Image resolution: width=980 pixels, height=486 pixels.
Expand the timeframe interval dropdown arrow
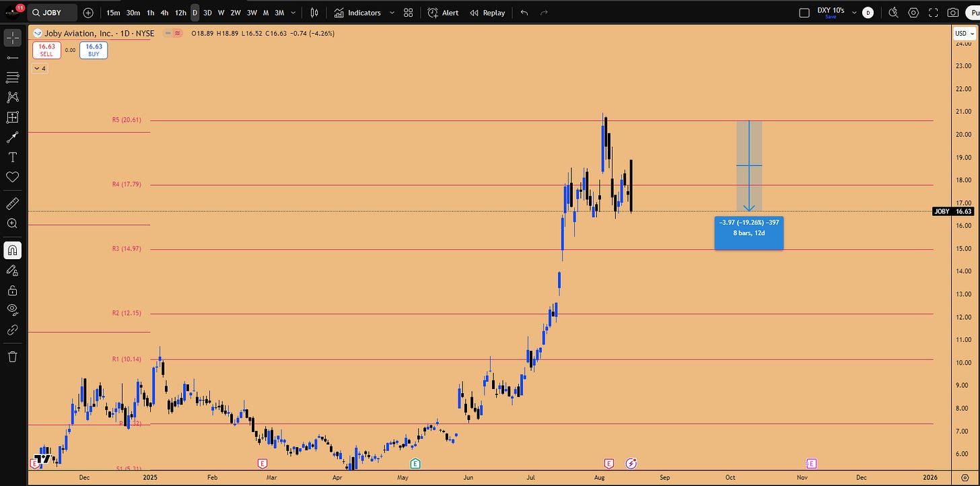tap(293, 13)
